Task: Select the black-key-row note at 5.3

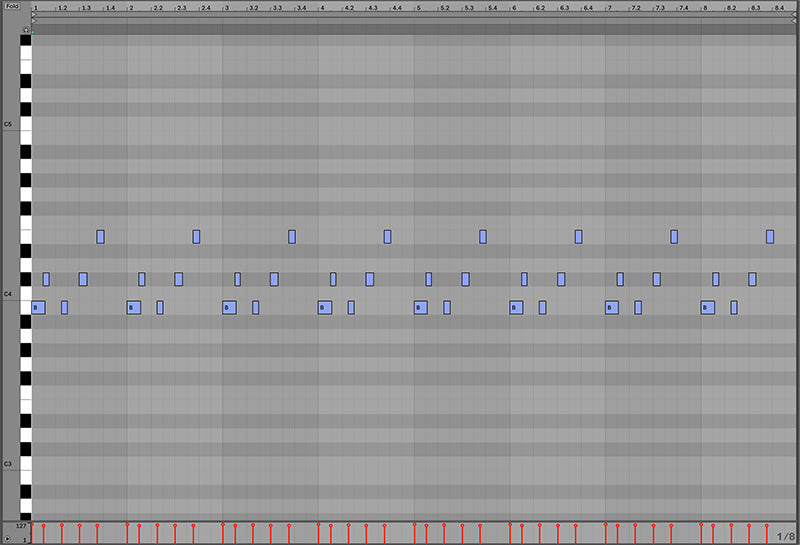Action: pos(465,279)
